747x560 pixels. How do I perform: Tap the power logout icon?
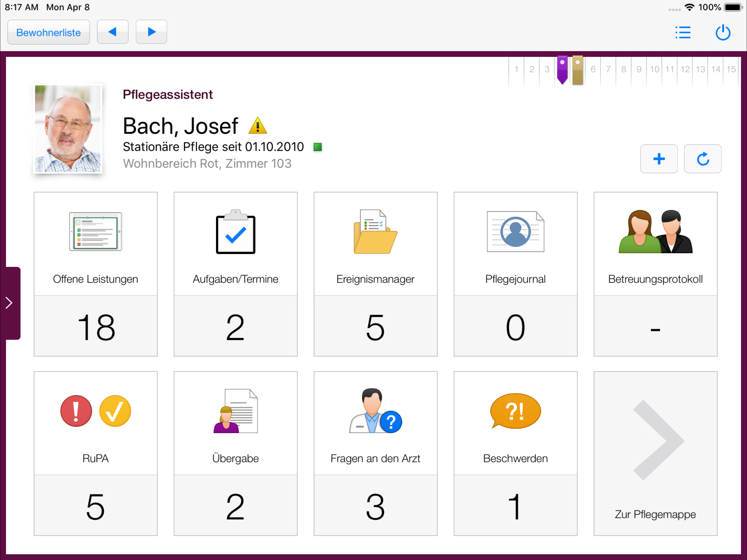tap(723, 33)
